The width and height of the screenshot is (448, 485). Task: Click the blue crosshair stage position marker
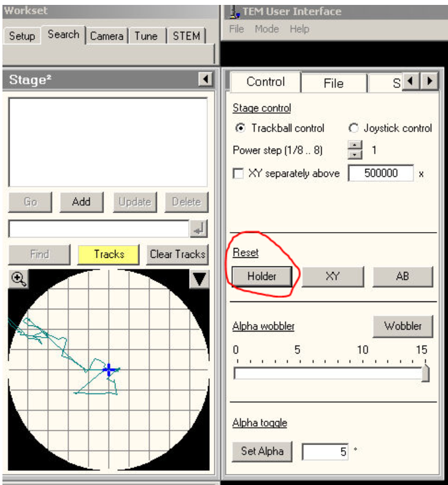pos(109,370)
